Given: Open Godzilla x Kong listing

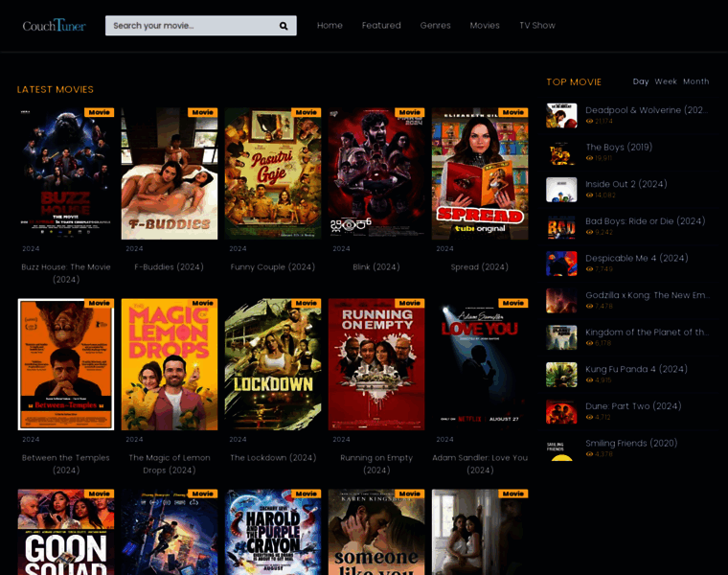Looking at the screenshot, I should point(648,295).
